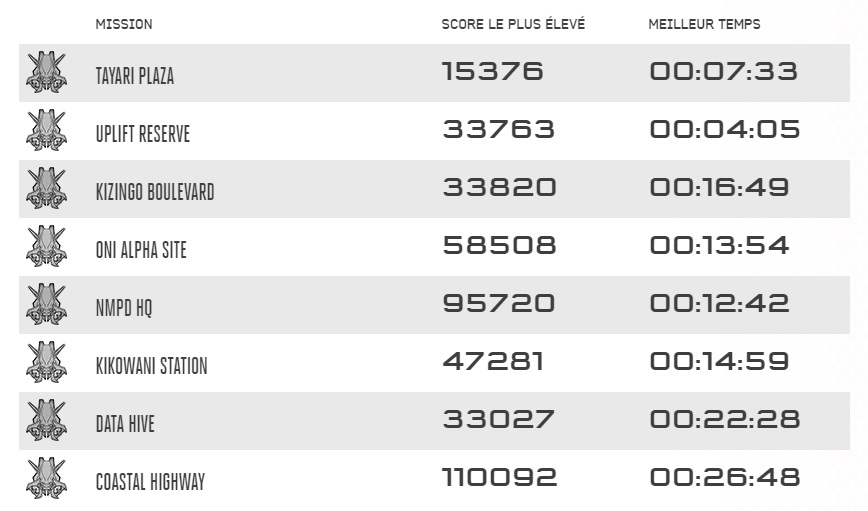Select the NMPD HQ score 95720
868x511 pixels.
coord(498,303)
